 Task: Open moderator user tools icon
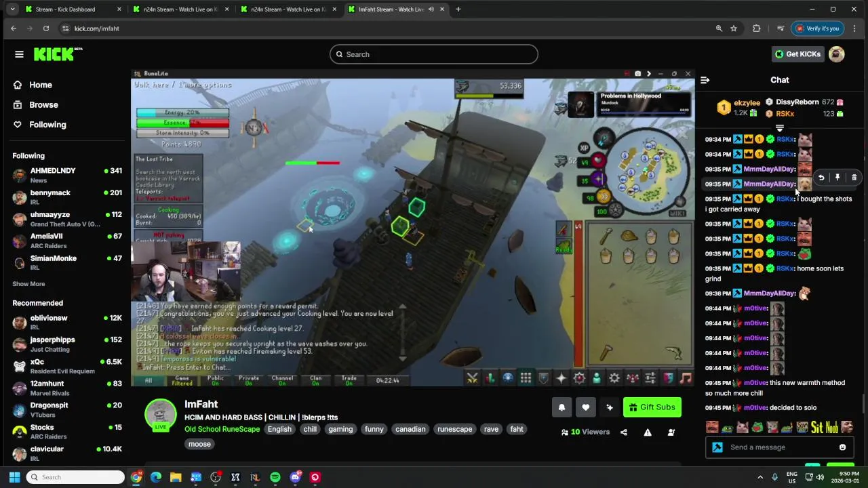click(671, 432)
